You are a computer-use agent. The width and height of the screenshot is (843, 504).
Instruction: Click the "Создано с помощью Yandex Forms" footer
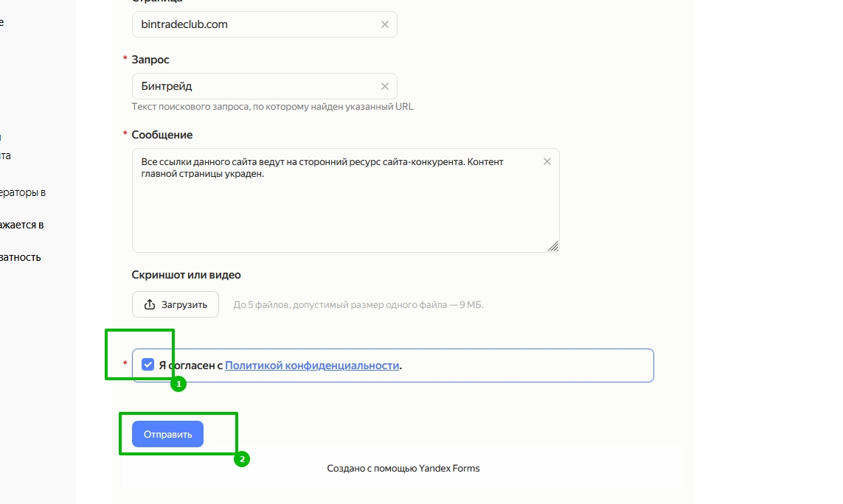tap(403, 468)
